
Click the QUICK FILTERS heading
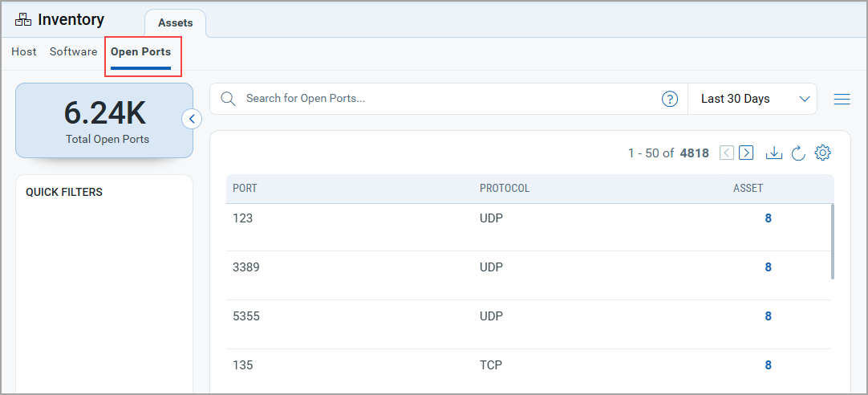click(64, 192)
